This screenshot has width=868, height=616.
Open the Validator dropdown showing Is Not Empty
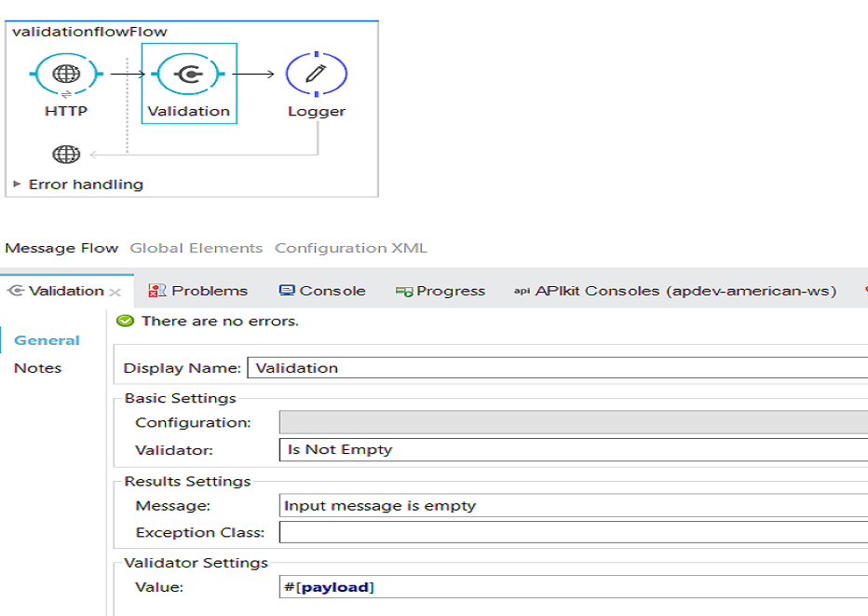[573, 449]
